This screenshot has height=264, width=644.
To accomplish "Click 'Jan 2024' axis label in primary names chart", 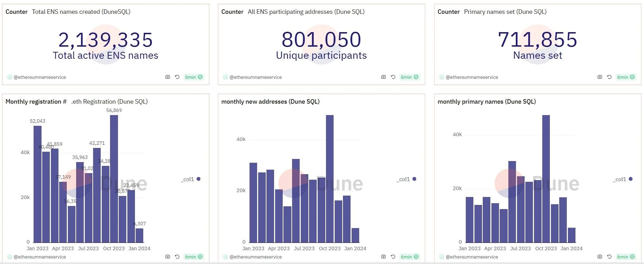I will (x=572, y=248).
